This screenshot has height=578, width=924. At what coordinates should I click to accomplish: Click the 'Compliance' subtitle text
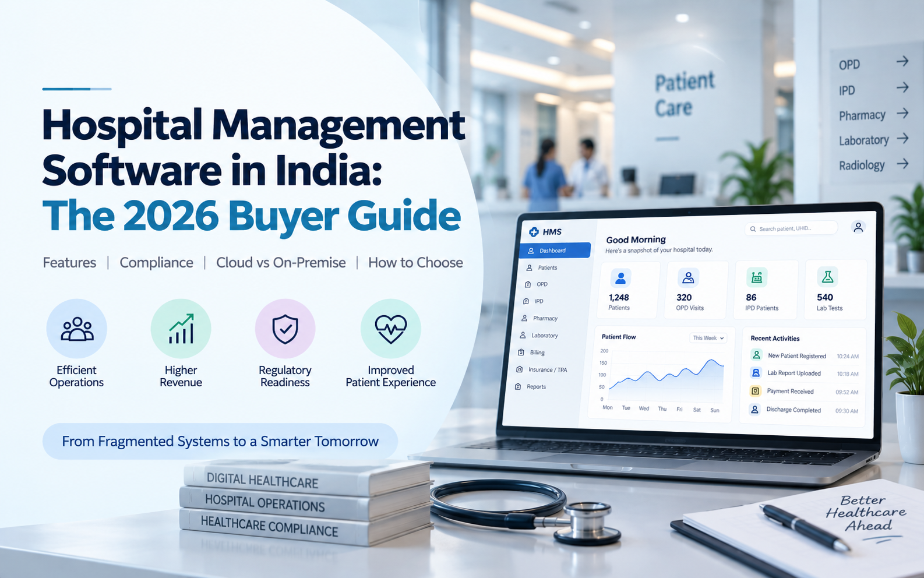point(156,263)
